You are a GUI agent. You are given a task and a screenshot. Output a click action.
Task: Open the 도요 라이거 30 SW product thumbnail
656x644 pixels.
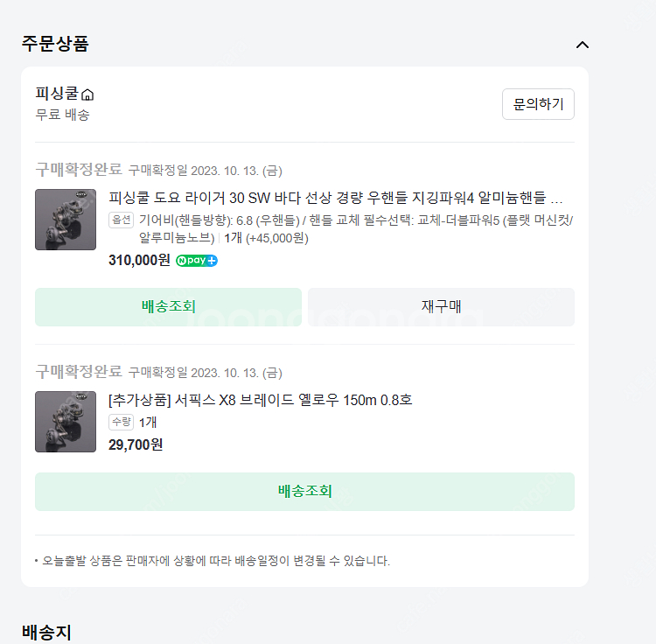(x=66, y=220)
